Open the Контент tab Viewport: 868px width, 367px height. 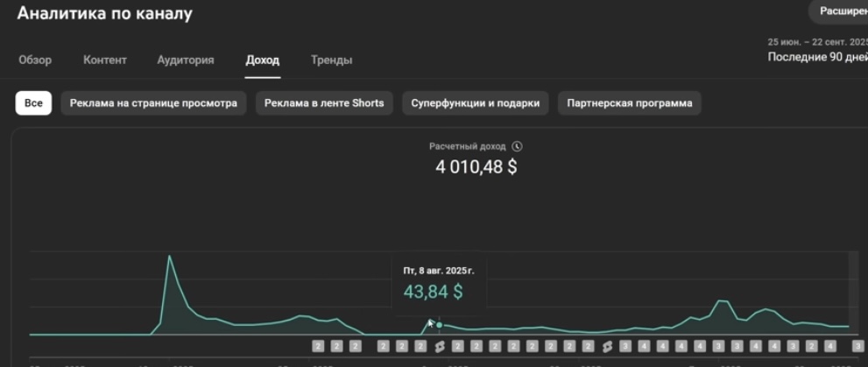105,60
